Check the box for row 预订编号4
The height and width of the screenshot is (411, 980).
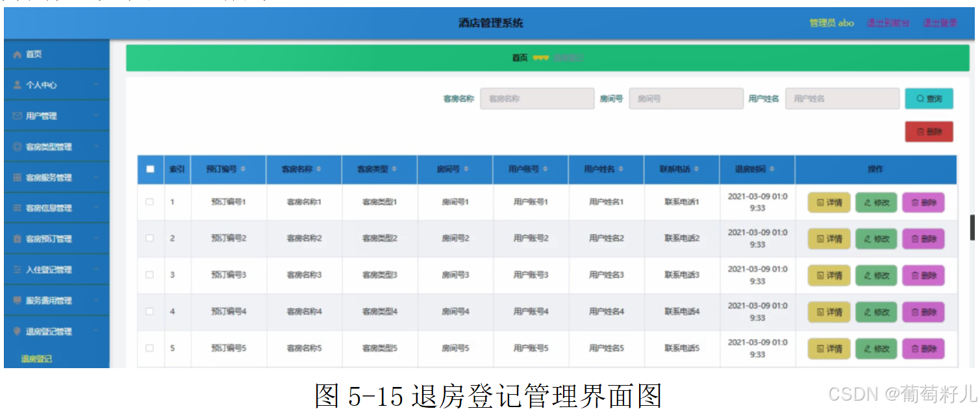(x=150, y=312)
